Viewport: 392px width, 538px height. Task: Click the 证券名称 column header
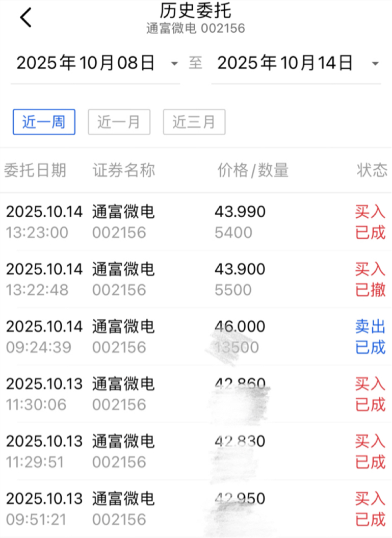tap(123, 170)
